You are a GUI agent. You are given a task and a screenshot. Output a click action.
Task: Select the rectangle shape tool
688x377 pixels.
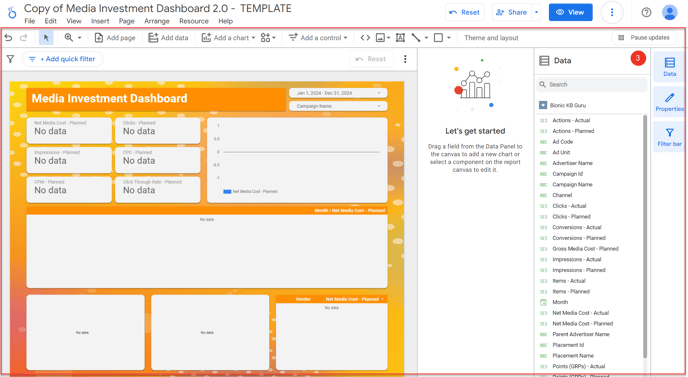coord(438,38)
